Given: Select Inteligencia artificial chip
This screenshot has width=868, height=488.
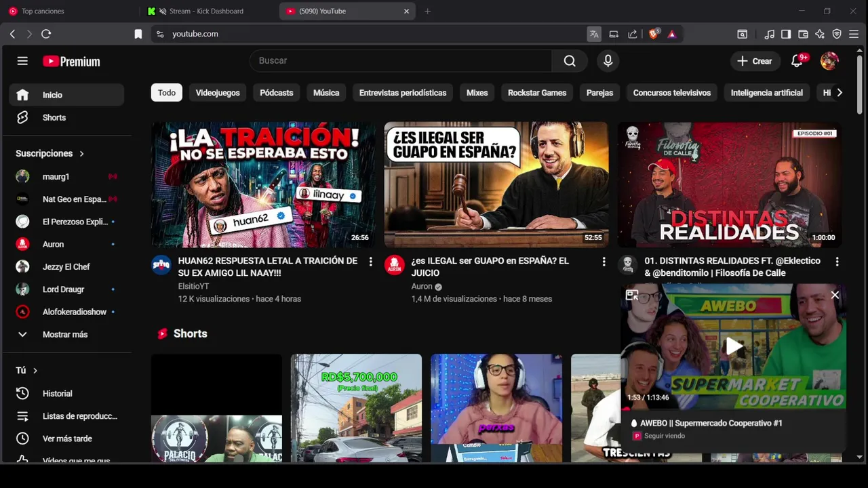Looking at the screenshot, I should 767,93.
